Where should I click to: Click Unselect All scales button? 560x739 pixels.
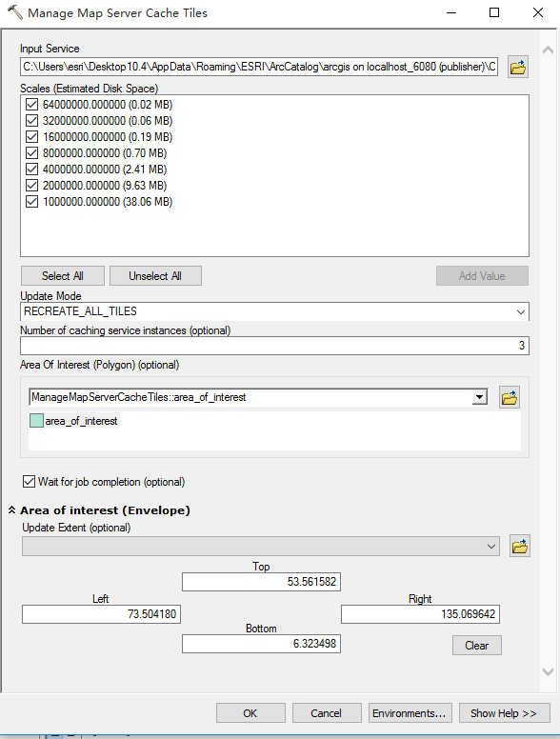tap(155, 276)
